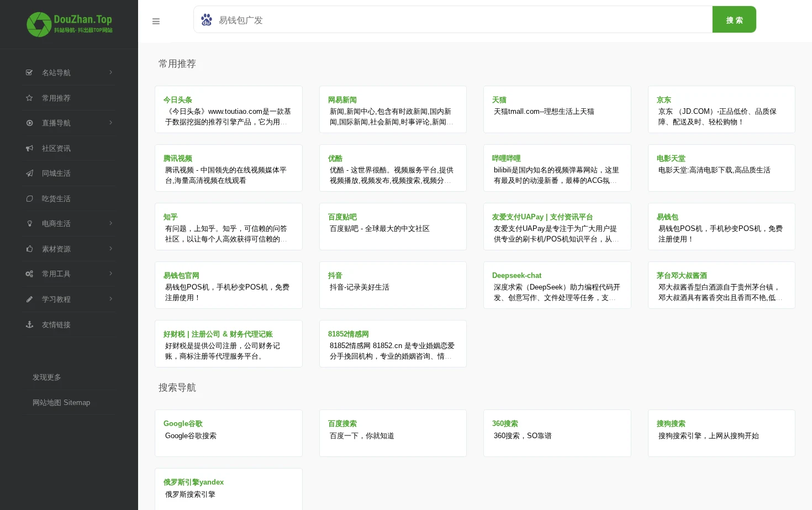Image resolution: width=812 pixels, height=510 pixels.
Task: Open 发现更多 link in sidebar
Action: (47, 377)
